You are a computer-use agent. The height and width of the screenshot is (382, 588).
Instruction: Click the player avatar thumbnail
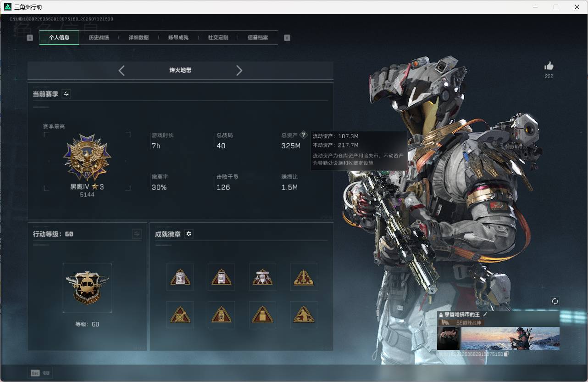(449, 338)
